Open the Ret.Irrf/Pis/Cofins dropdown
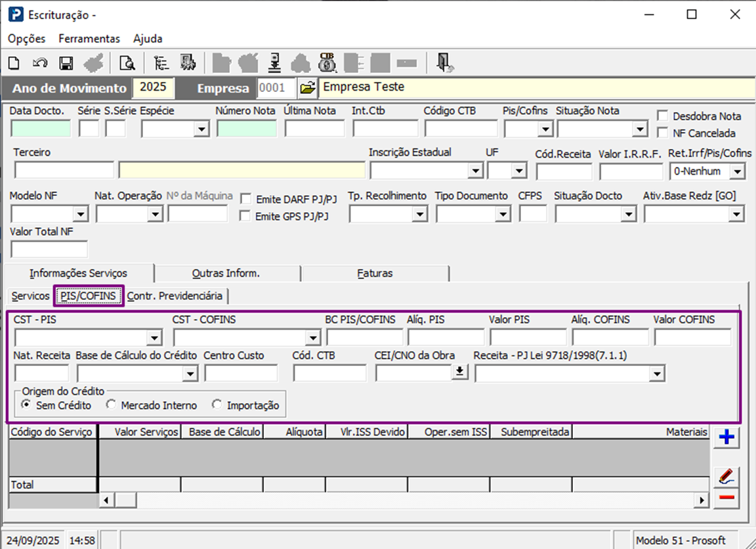Image resolution: width=756 pixels, height=549 pixels. tap(738, 171)
